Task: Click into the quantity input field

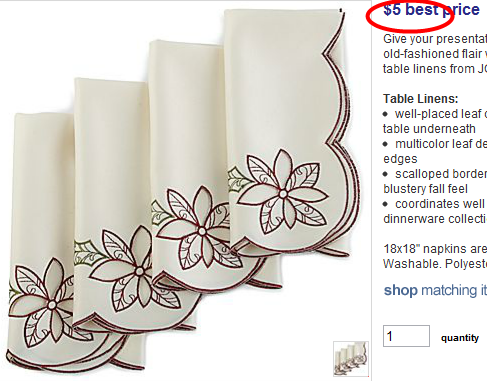Action: click(x=406, y=336)
